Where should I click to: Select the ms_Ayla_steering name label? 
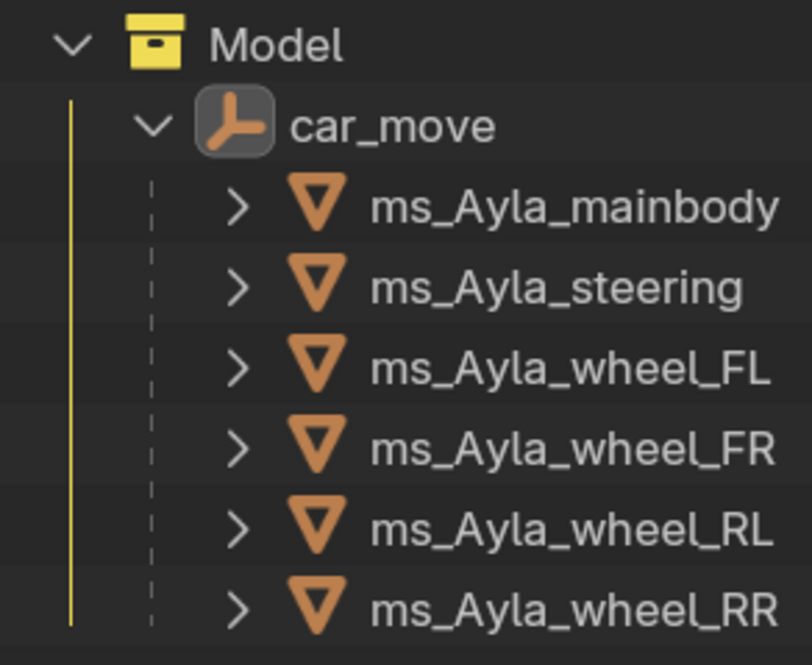point(556,289)
